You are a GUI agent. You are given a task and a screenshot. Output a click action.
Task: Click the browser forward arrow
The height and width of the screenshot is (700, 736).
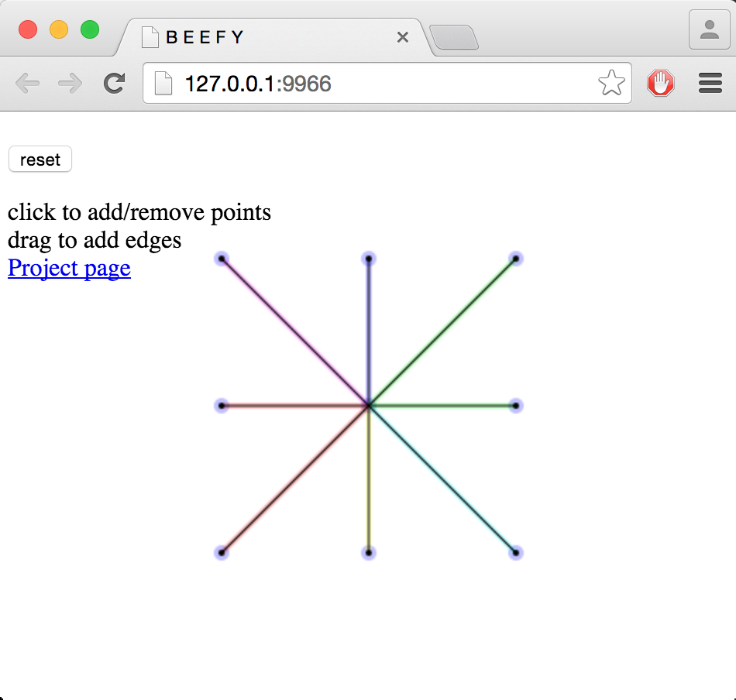coord(71,83)
